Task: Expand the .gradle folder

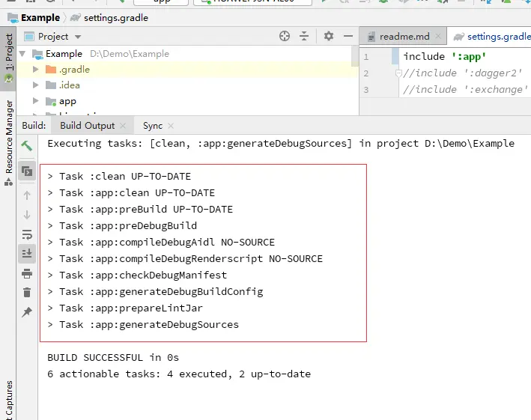Action: 35,70
